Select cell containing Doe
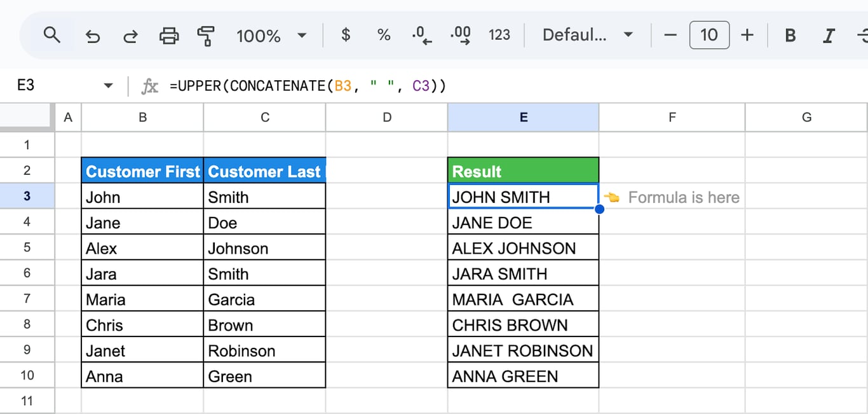The image size is (868, 414). click(265, 222)
